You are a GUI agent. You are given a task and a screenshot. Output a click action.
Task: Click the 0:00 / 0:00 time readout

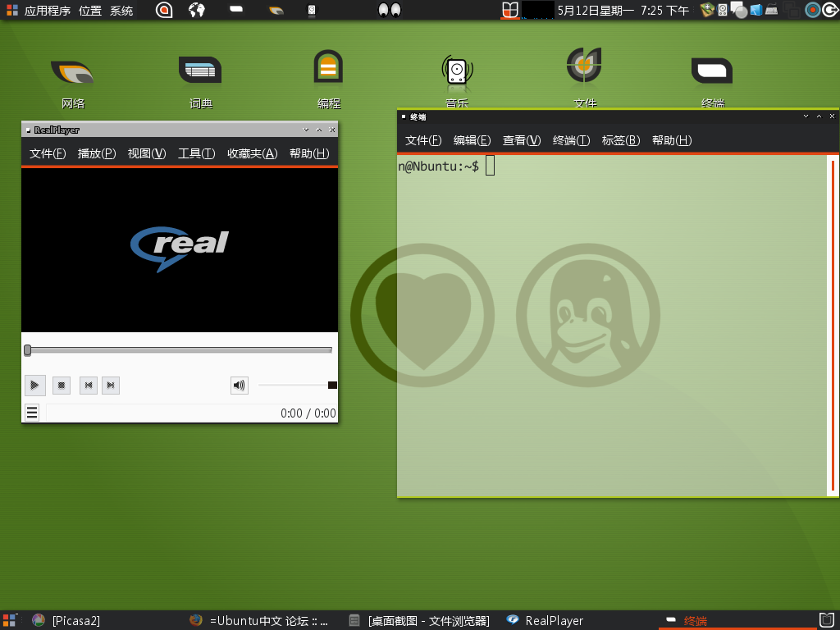[308, 413]
